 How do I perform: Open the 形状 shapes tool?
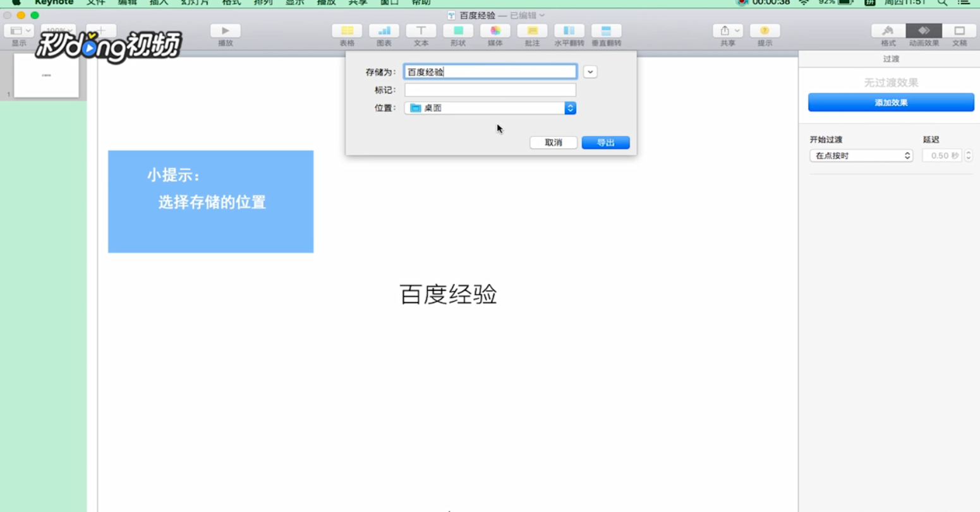[x=458, y=30]
